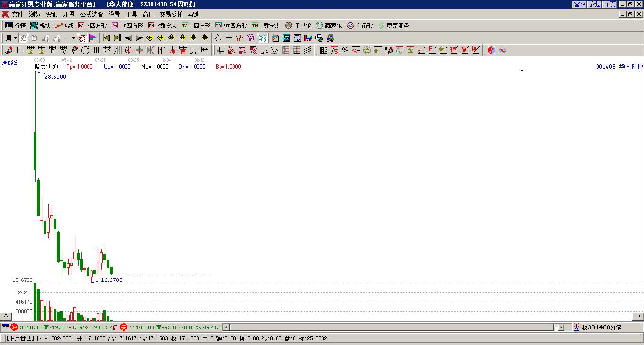
Task: Click the 论坛 forum button
Action: (x=595, y=4)
